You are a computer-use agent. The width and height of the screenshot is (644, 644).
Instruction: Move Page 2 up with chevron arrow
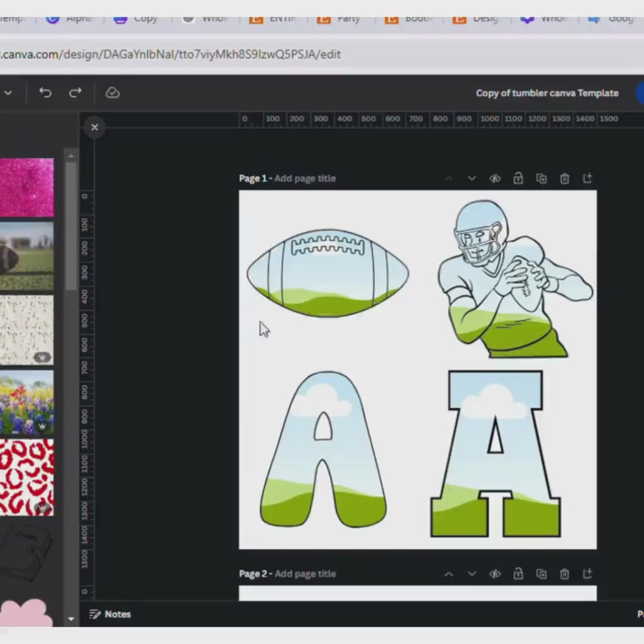click(448, 574)
